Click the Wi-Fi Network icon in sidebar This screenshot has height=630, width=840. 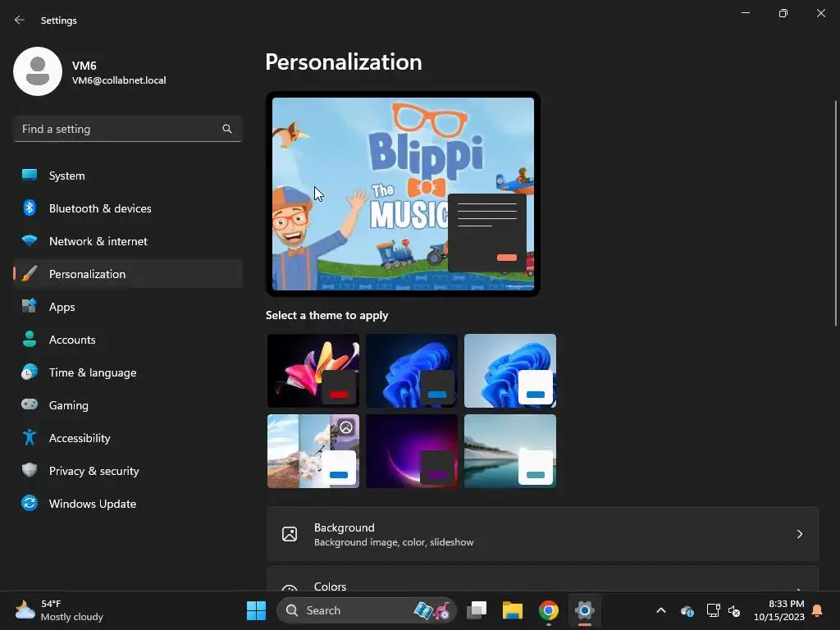30,240
